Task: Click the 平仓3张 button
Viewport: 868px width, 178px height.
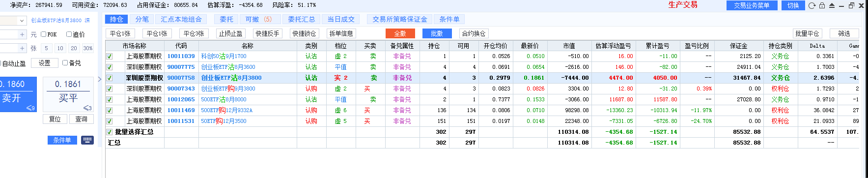Action: pos(194,33)
